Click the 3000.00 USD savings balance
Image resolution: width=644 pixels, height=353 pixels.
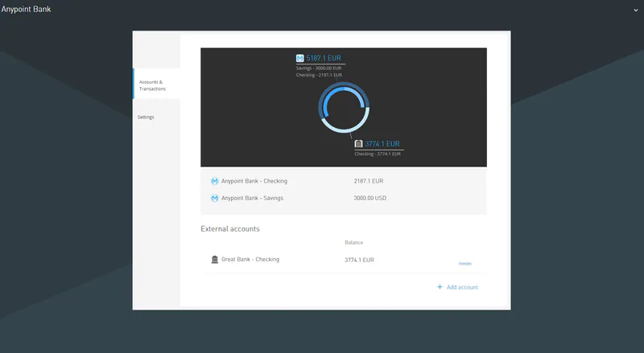point(370,198)
